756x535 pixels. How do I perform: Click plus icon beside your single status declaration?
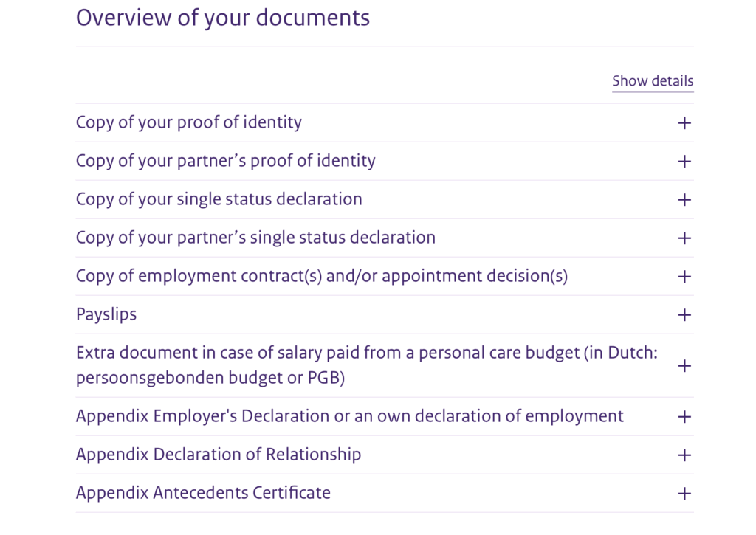(x=684, y=200)
